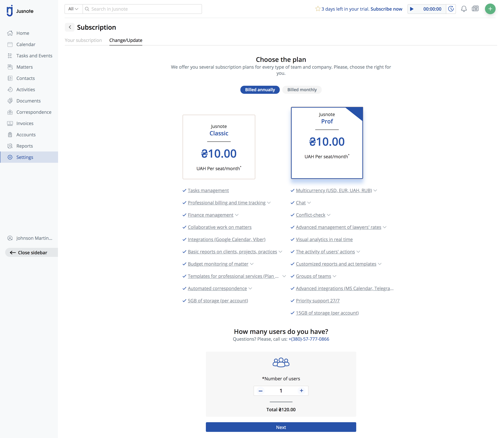Click the Jusnote logo
The width and height of the screenshot is (504, 438).
[20, 11]
